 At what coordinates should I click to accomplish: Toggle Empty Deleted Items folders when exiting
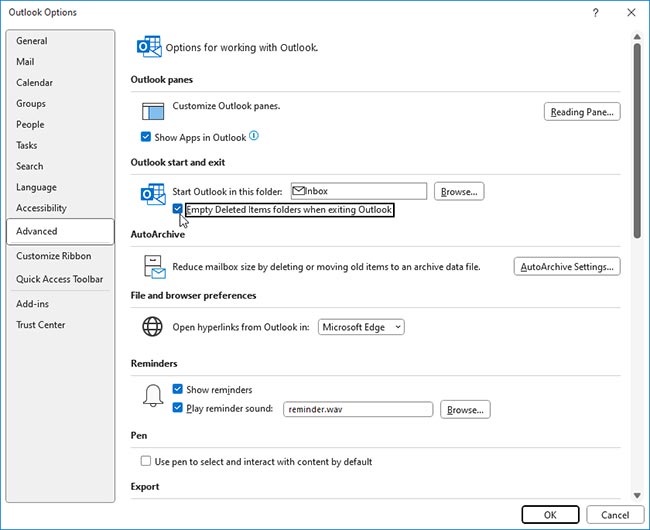(x=178, y=209)
